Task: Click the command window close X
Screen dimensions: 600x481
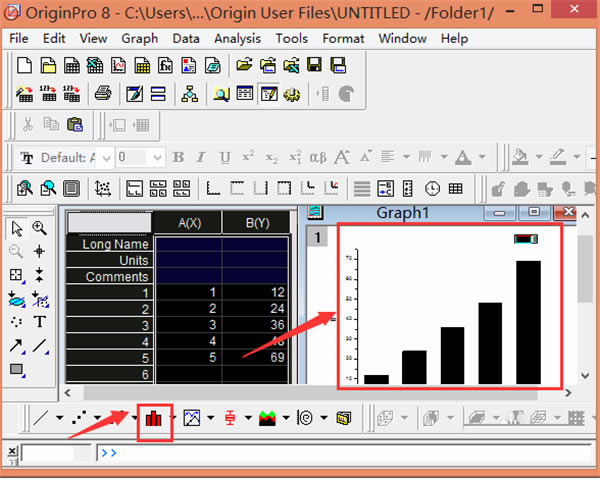Action: click(12, 451)
